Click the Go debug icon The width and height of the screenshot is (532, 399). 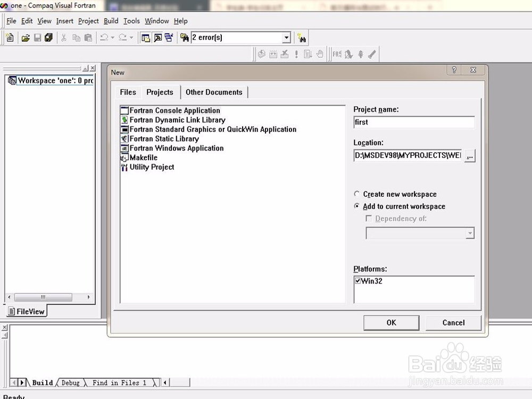(x=307, y=54)
